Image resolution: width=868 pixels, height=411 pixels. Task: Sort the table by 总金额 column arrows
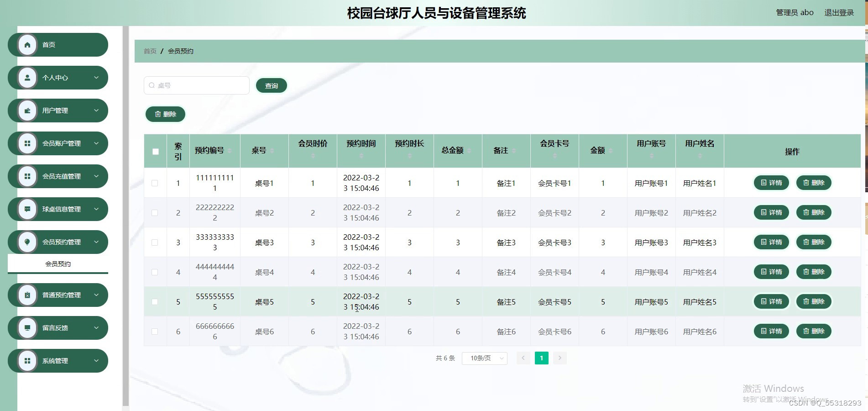(x=469, y=151)
